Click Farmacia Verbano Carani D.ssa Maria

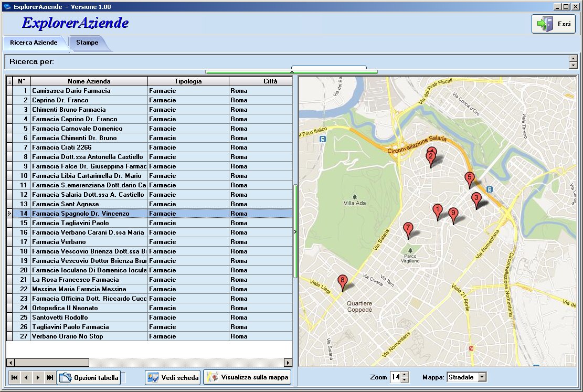pyautogui.click(x=150, y=232)
